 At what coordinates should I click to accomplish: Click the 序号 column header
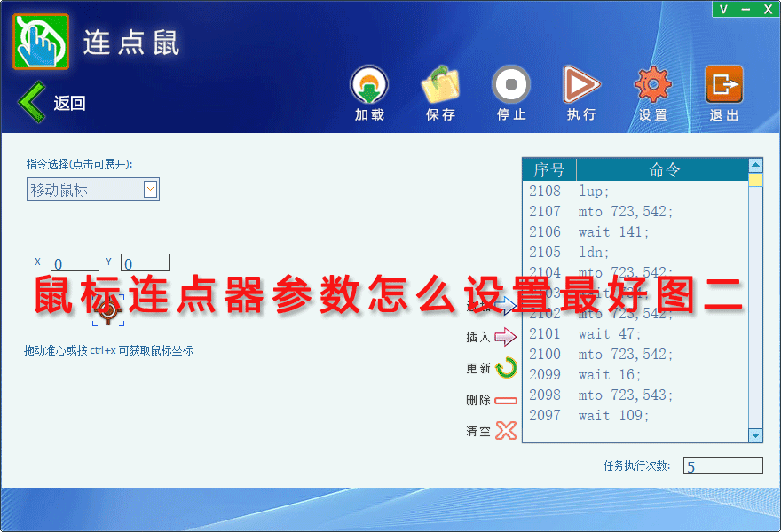tap(549, 169)
